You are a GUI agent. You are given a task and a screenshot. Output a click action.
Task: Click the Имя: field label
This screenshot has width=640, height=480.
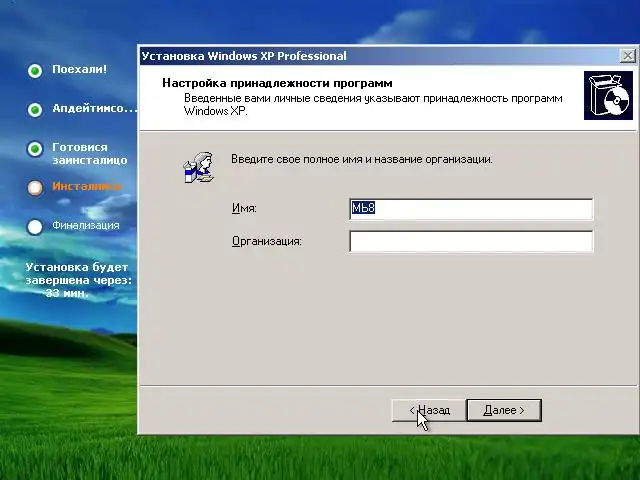(244, 208)
